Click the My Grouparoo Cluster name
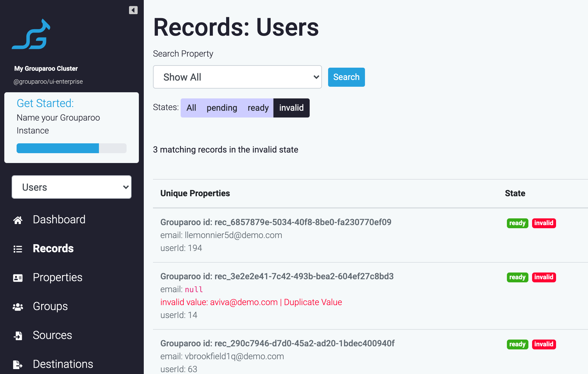588x374 pixels. point(46,69)
